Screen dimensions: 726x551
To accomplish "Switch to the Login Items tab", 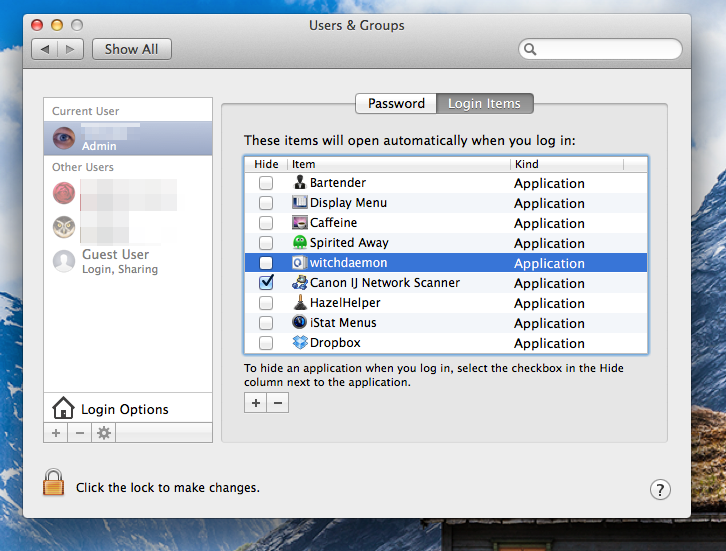I will [485, 103].
